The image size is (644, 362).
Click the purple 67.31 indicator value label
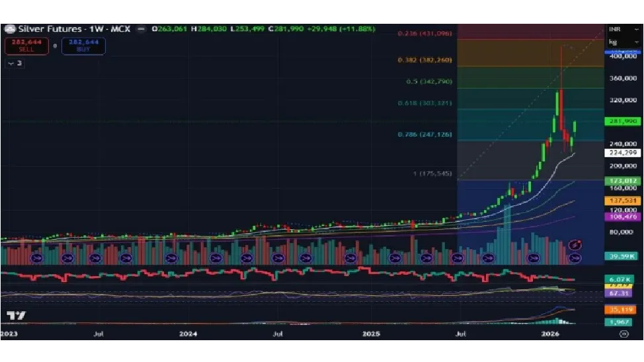pyautogui.click(x=620, y=293)
